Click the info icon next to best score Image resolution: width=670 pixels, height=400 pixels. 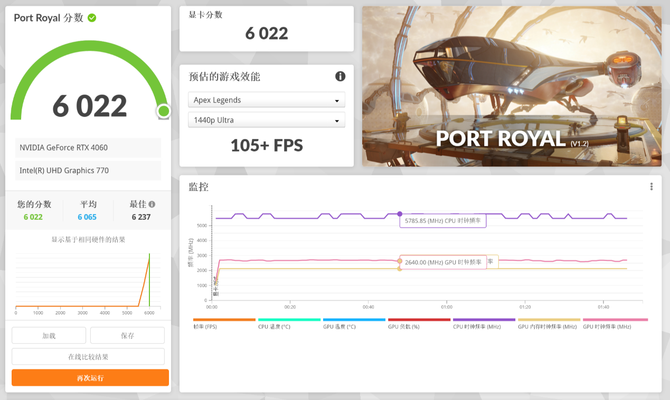[x=152, y=204]
